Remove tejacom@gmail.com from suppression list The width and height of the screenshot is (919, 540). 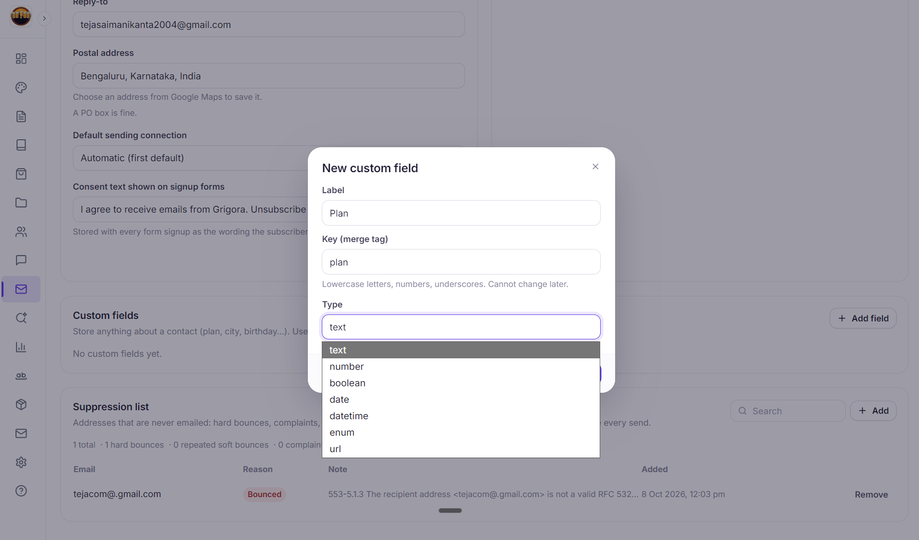(x=871, y=494)
